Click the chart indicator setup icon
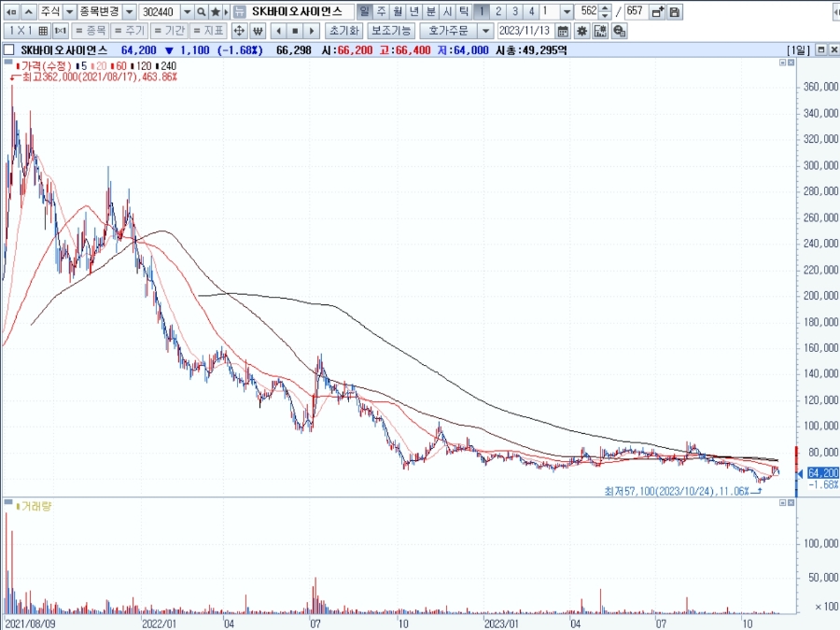840x630 pixels. tap(600, 31)
